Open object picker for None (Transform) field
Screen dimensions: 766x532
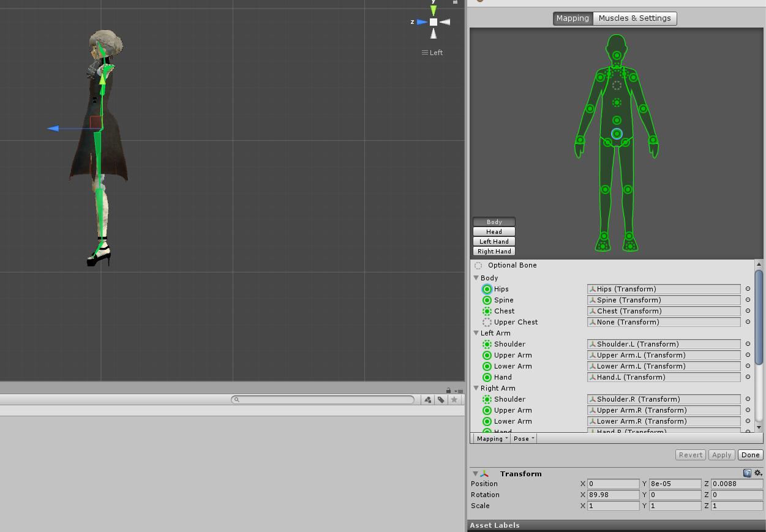748,322
